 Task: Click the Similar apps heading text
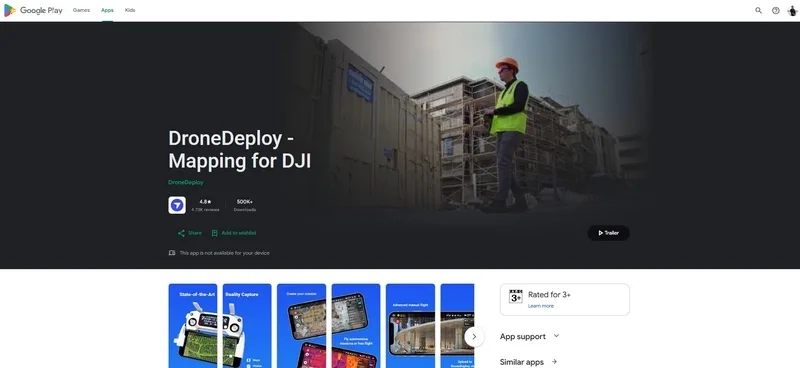[521, 362]
